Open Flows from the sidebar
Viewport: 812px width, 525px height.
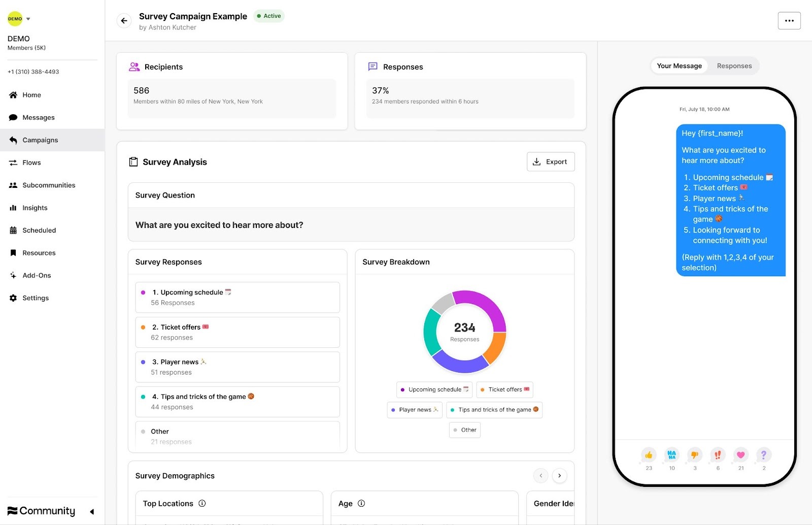coord(31,162)
